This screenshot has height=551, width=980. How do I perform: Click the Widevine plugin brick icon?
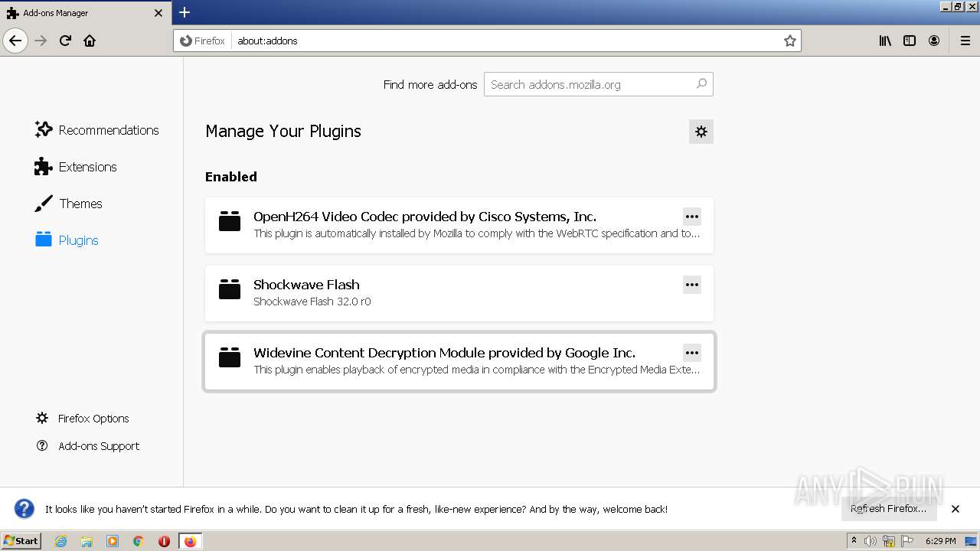coord(230,357)
